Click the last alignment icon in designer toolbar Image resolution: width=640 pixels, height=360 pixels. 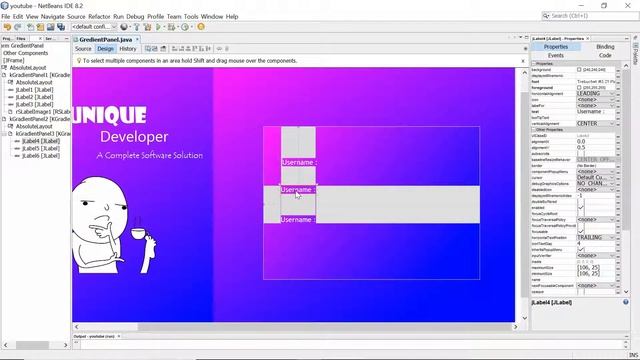point(209,49)
